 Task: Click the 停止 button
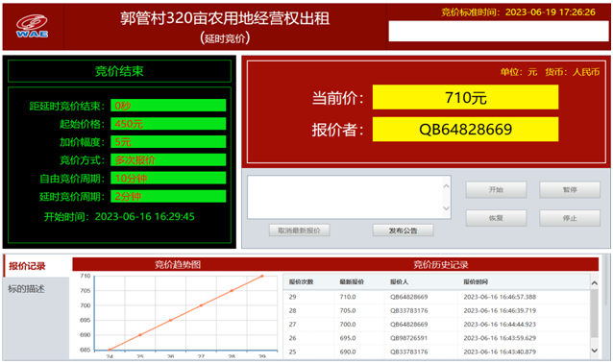point(570,218)
